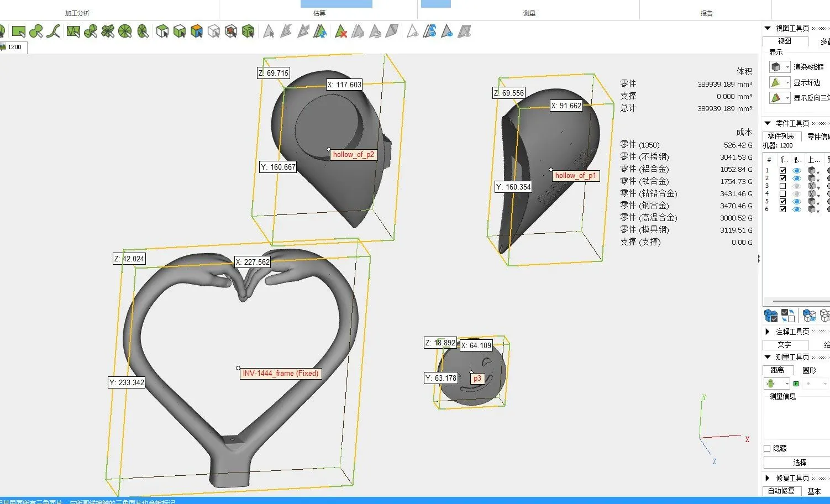Open the 显示反向三角 dropdown arrow
This screenshot has width=830, height=504.
787,98
